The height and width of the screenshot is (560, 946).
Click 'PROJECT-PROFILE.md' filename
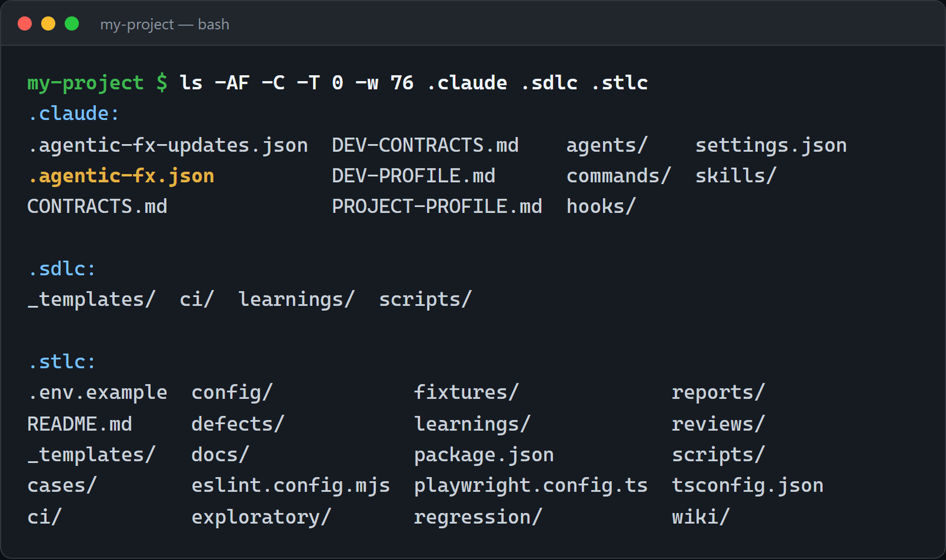tap(437, 206)
